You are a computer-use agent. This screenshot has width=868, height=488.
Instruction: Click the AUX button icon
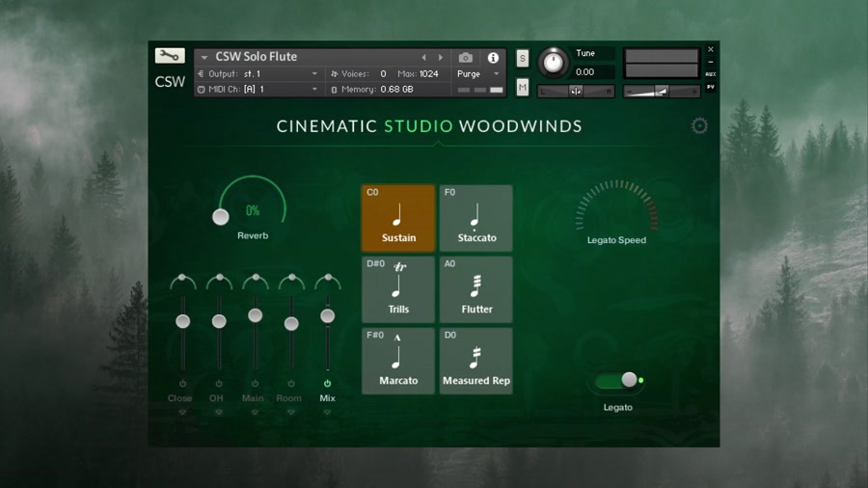[711, 74]
